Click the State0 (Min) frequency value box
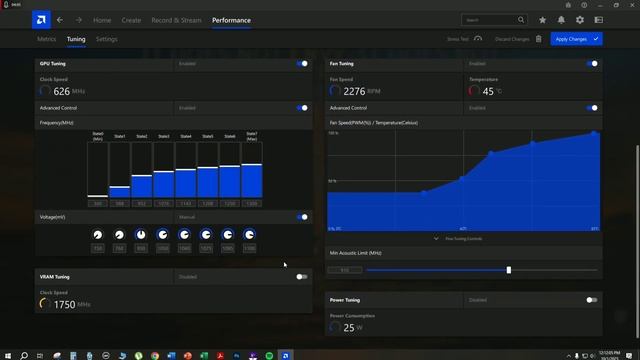This screenshot has width=640, height=360. point(98,203)
